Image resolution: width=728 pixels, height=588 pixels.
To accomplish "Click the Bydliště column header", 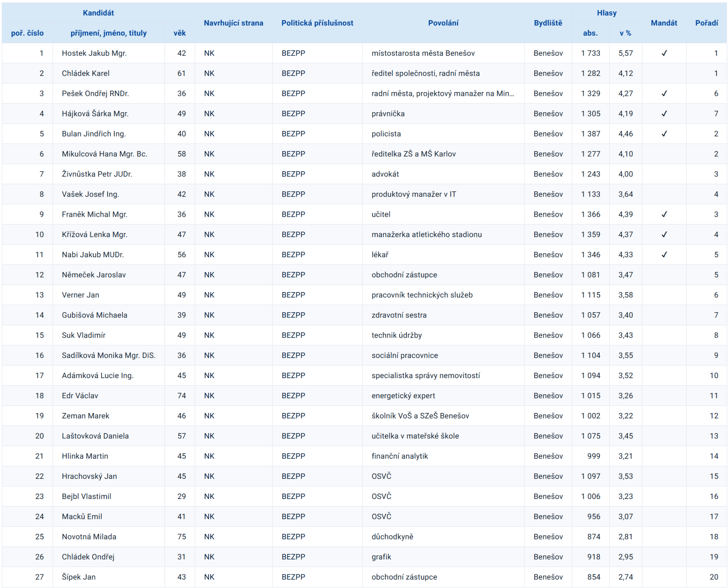I will click(x=548, y=23).
